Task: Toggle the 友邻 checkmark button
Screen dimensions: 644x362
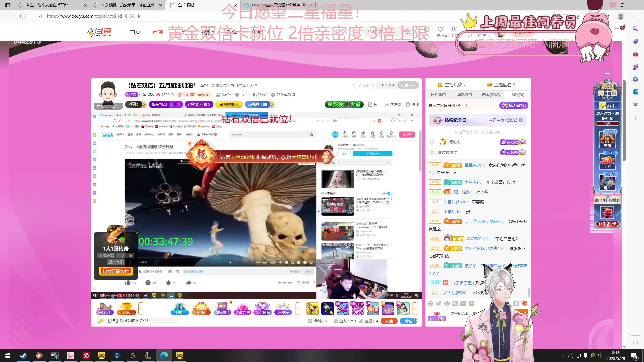Action: click(364, 85)
